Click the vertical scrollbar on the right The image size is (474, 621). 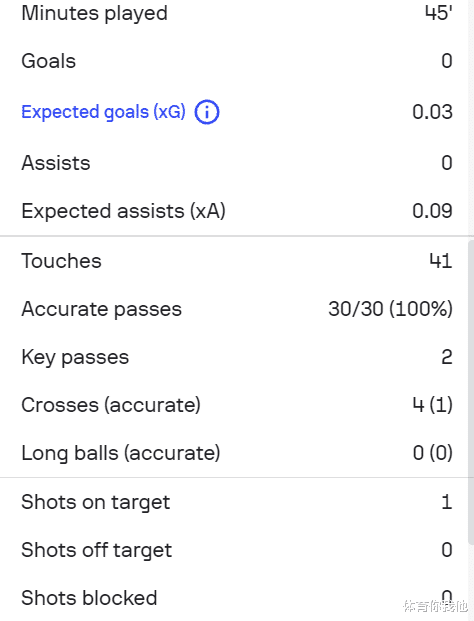pyautogui.click(x=471, y=392)
